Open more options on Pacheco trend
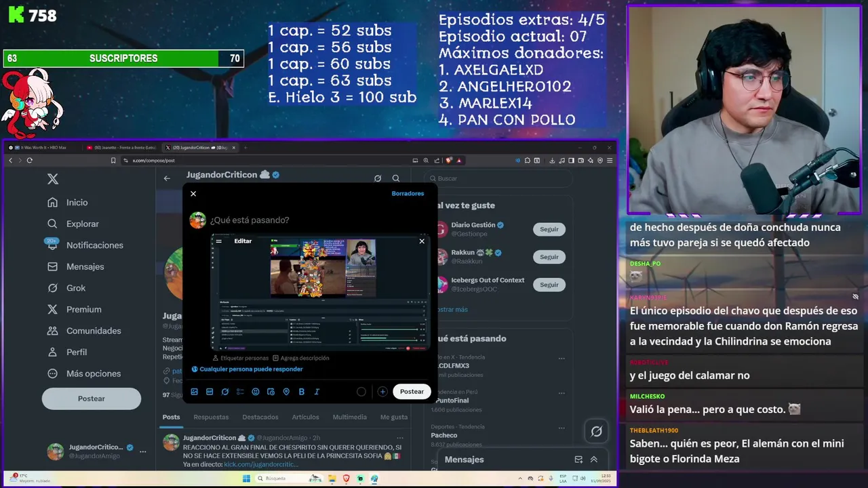 [x=561, y=427]
